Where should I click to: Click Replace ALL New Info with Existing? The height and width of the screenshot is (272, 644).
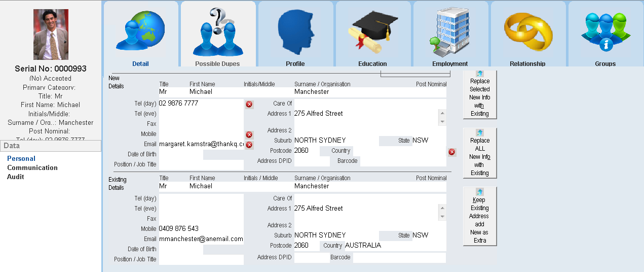click(480, 153)
